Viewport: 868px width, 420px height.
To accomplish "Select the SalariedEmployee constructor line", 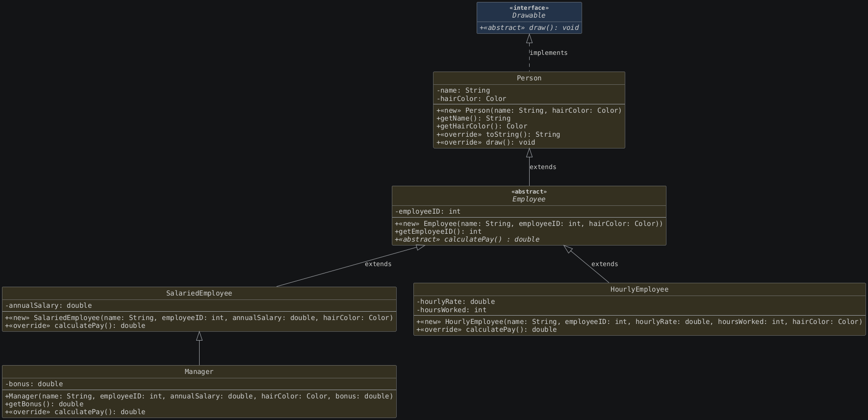I will tap(199, 318).
